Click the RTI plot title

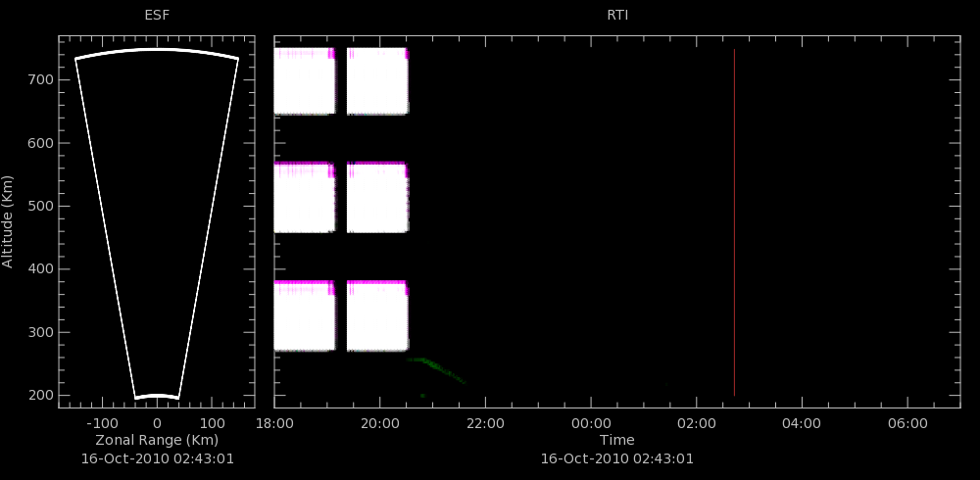[x=617, y=16]
